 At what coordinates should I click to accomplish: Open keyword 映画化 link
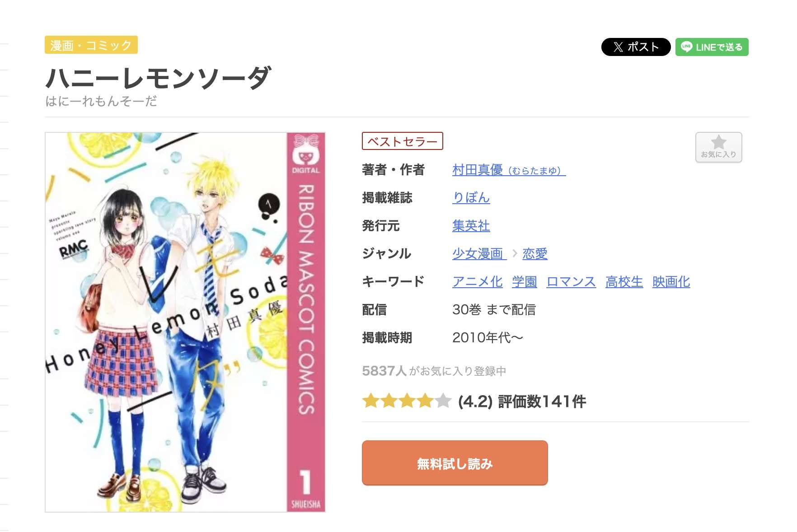pyautogui.click(x=671, y=282)
